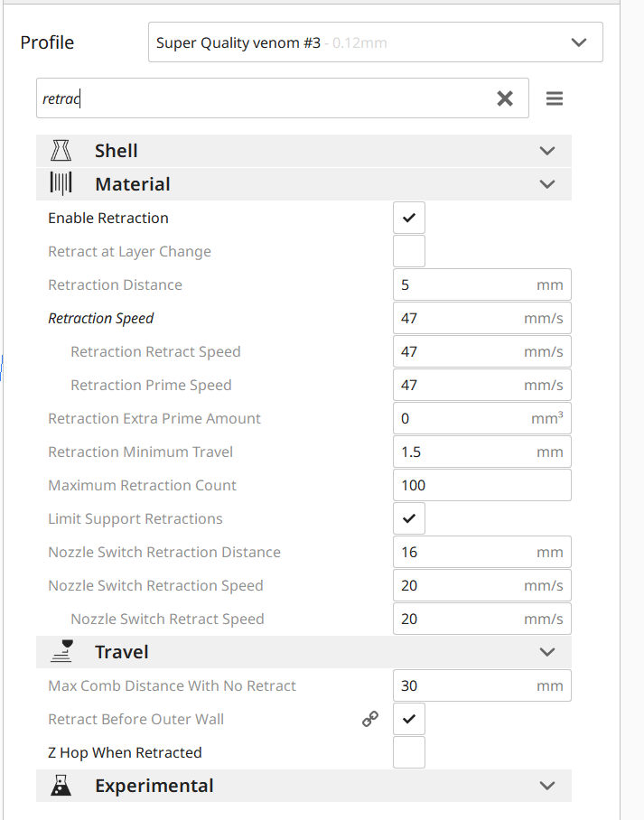Expand the Shell section chevron
The height and width of the screenshot is (820, 644).
(x=546, y=151)
